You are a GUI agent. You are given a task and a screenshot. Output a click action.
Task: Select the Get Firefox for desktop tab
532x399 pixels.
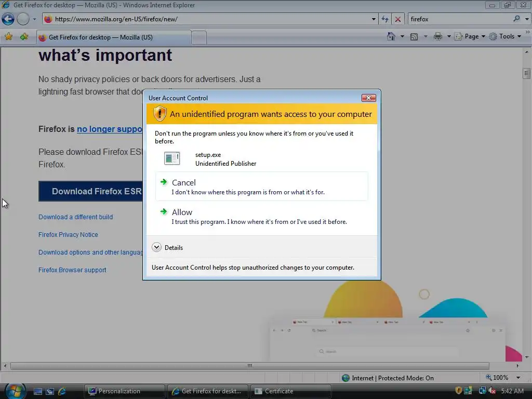pyautogui.click(x=114, y=37)
